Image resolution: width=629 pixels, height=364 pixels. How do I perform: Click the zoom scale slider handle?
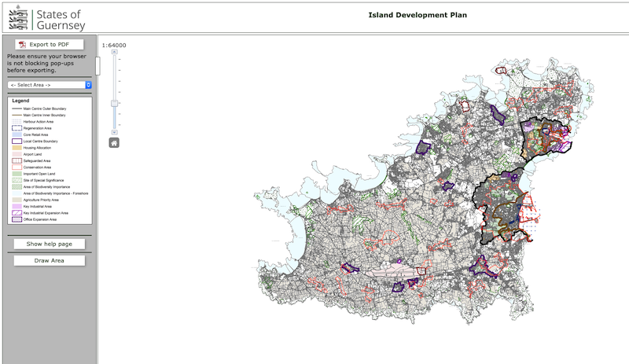[114, 103]
